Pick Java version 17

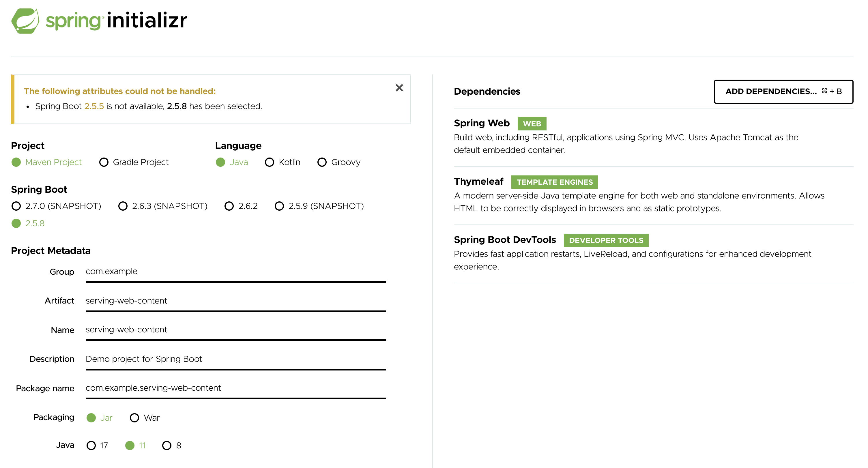point(97,445)
